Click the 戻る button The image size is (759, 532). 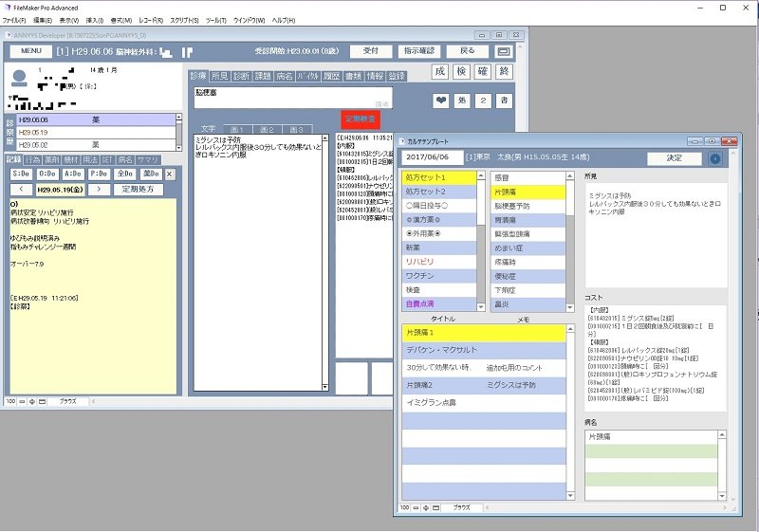(467, 51)
